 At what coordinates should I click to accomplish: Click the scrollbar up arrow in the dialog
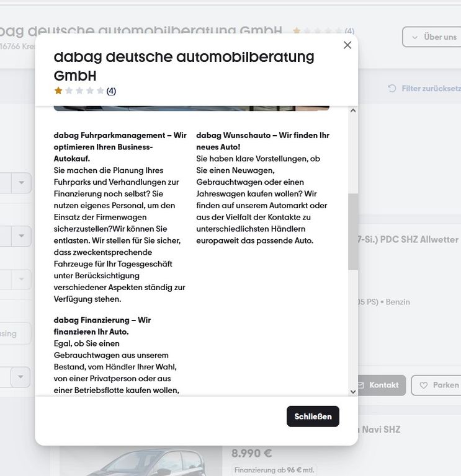tap(353, 111)
